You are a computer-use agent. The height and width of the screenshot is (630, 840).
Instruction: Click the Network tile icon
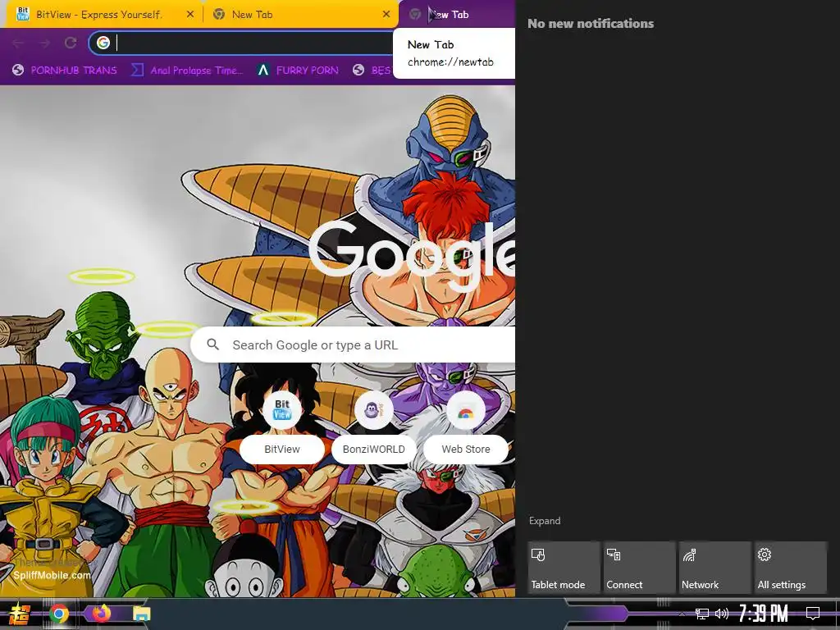(689, 555)
